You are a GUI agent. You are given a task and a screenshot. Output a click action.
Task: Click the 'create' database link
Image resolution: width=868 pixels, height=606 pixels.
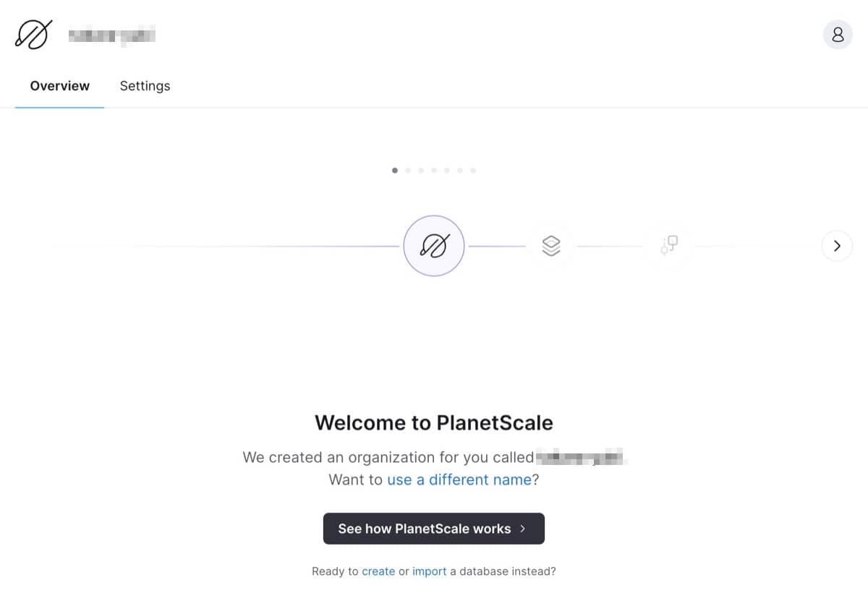click(378, 571)
